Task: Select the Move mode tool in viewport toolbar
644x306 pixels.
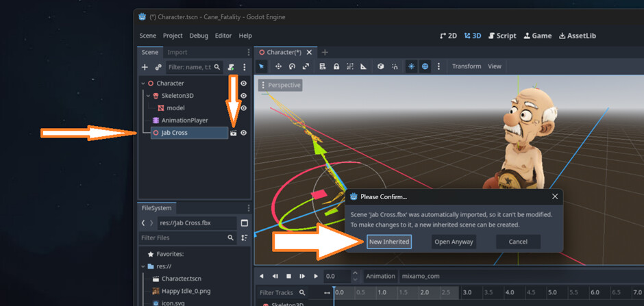Action: (x=278, y=66)
